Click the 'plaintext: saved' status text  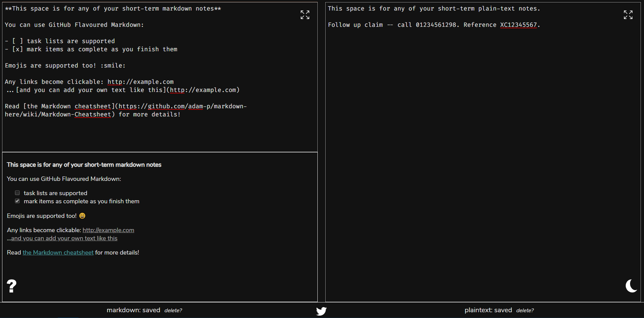pos(488,310)
